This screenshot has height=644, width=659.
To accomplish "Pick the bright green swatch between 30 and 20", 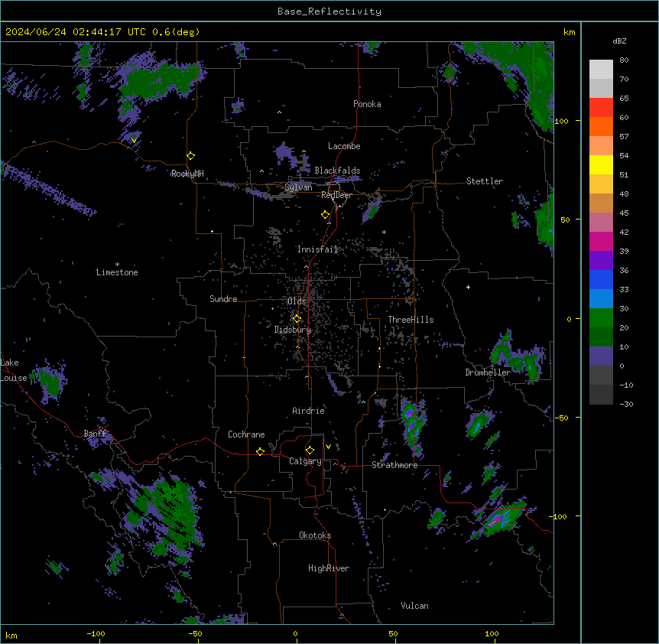I will 601,318.
